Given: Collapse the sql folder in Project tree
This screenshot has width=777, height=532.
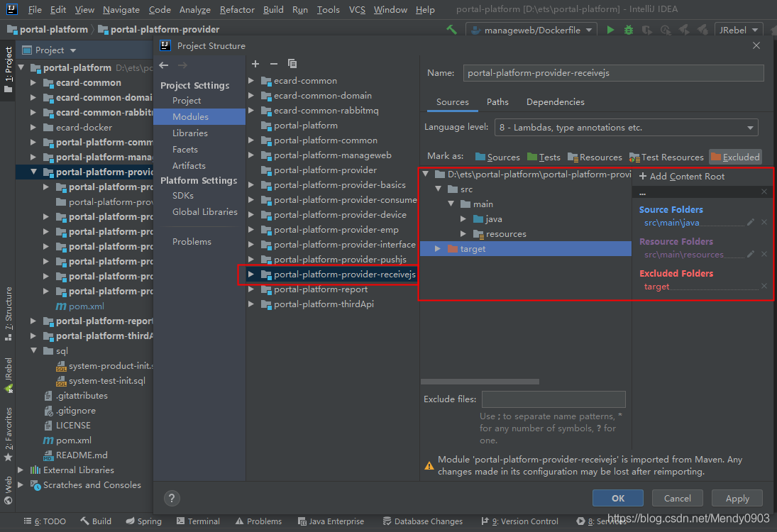Looking at the screenshot, I should coord(33,350).
